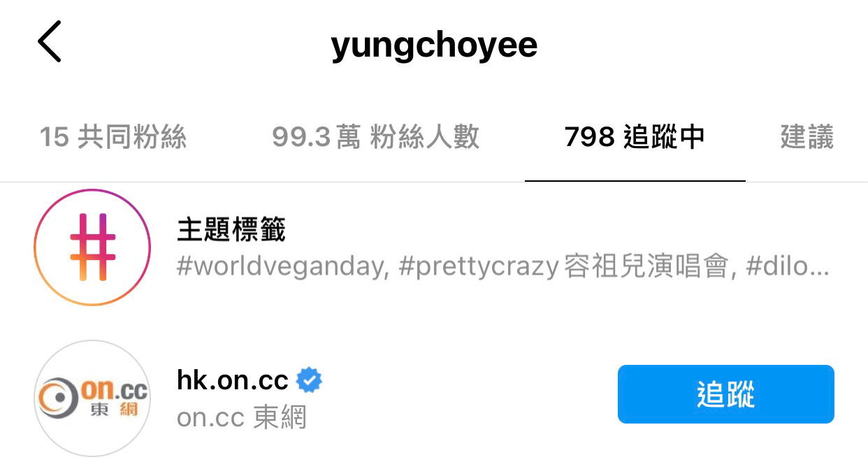
Task: Tap the underline beneath 追蹤中 tab
Action: point(635,180)
